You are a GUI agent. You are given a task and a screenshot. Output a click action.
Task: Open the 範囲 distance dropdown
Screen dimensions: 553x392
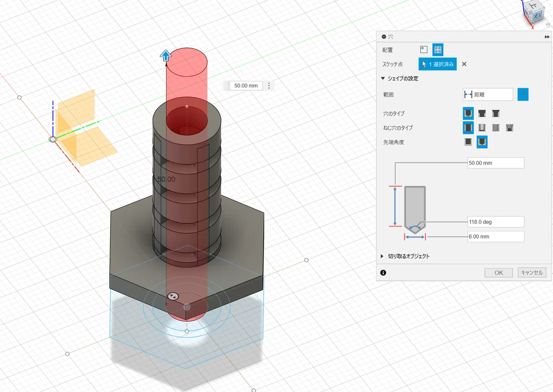pyautogui.click(x=488, y=94)
